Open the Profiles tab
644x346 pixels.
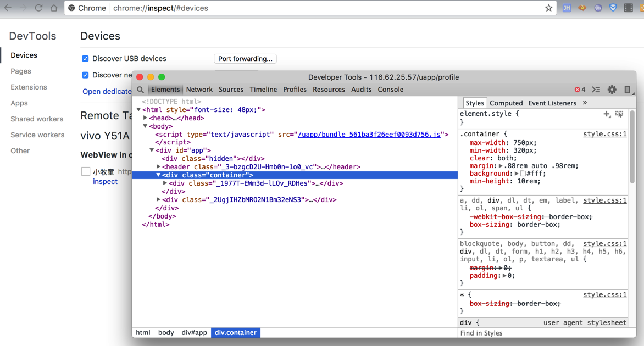click(x=295, y=90)
